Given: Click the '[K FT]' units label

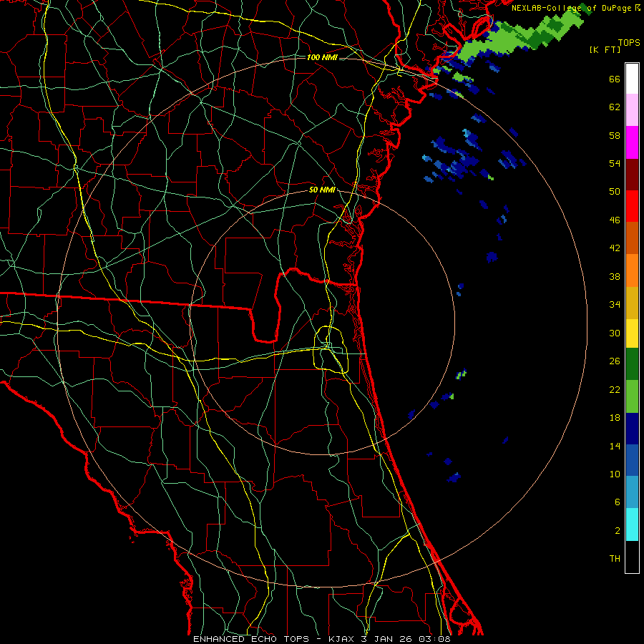Looking at the screenshot, I should pyautogui.click(x=605, y=49).
